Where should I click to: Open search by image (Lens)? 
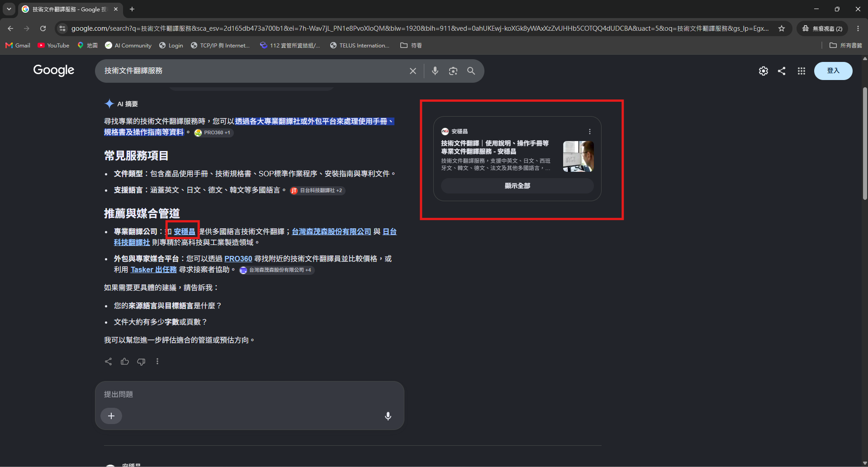453,71
